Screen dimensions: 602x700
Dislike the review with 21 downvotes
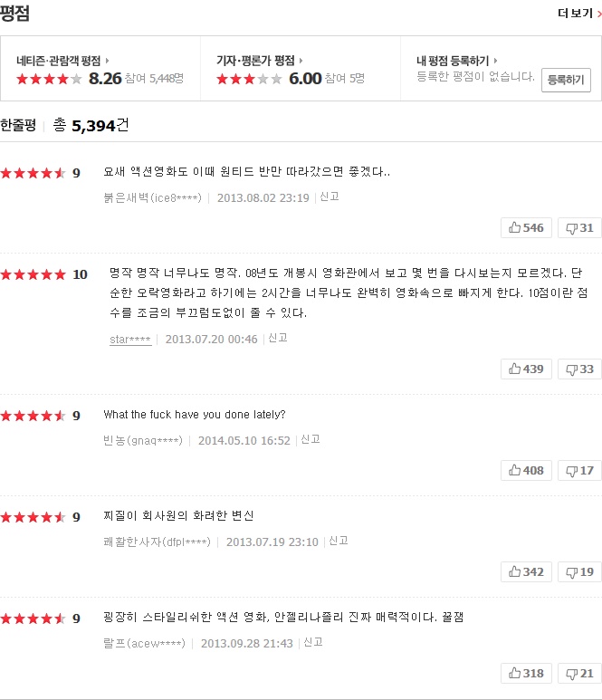click(x=579, y=673)
